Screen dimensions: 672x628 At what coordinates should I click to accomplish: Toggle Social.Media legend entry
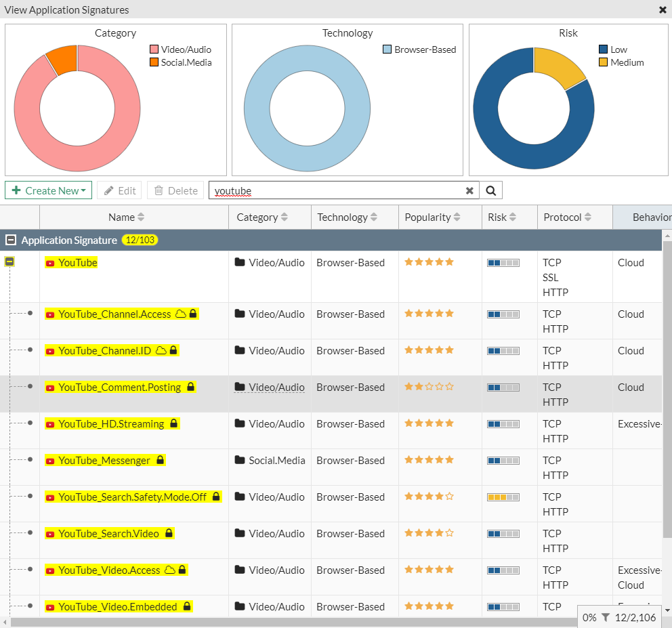click(x=180, y=62)
